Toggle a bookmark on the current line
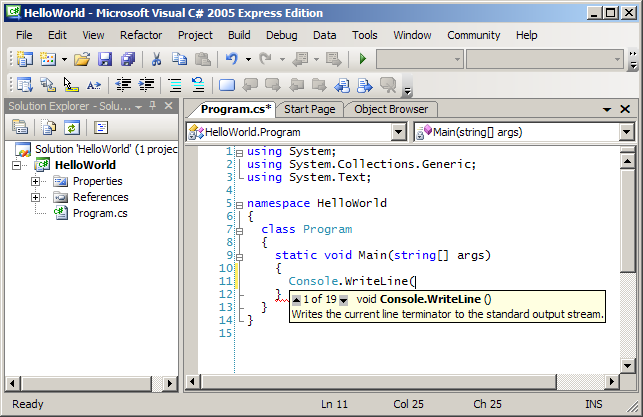This screenshot has height=417, width=643. click(x=227, y=85)
